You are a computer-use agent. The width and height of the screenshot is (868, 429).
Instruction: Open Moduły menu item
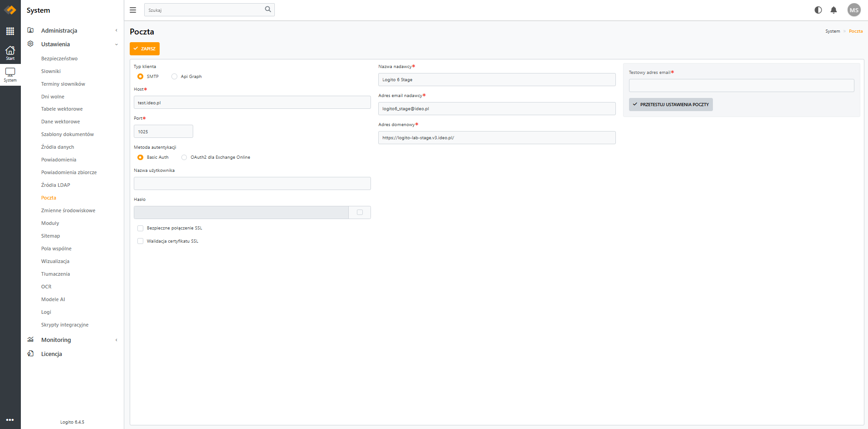pos(50,223)
